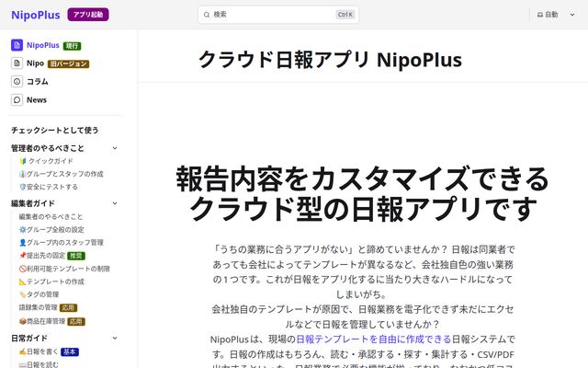Open グループ全般の設定 page
This screenshot has height=368, width=588.
coord(51,229)
